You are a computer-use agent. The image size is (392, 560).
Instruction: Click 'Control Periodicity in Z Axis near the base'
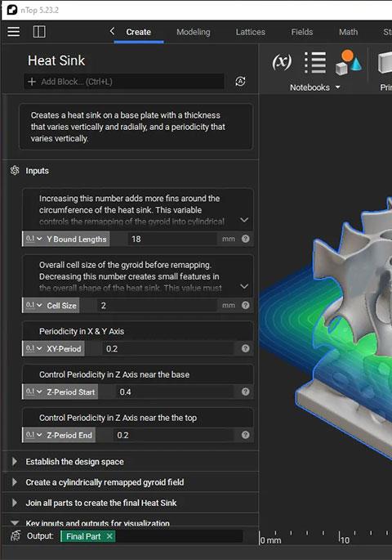point(114,374)
